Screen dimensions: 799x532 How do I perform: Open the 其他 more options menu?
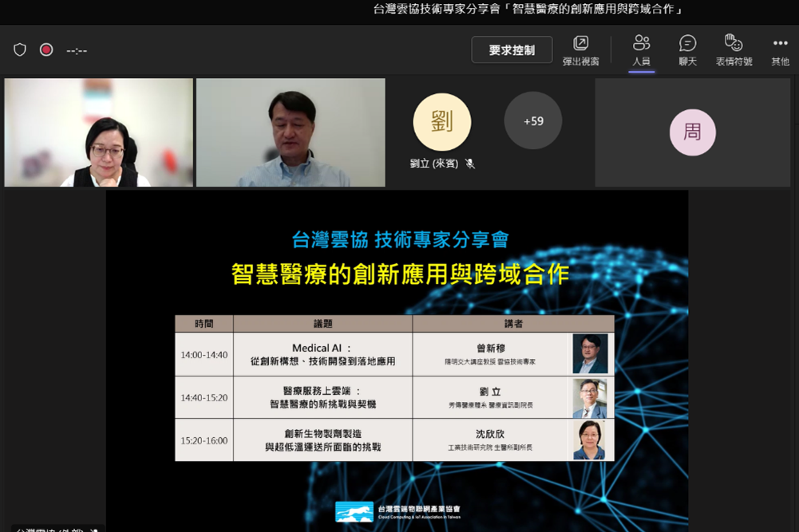click(780, 50)
